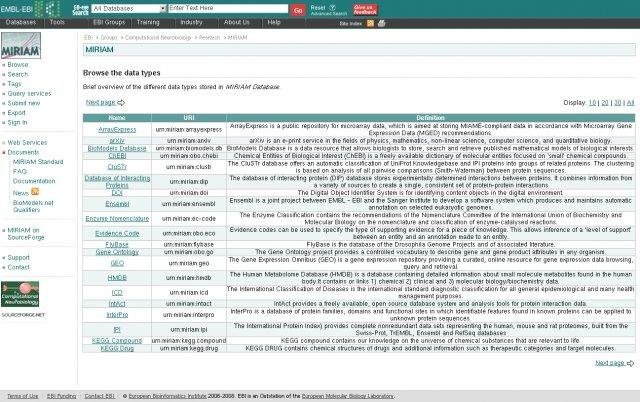The image size is (640, 402).
Task: Click the Enter Text Here search field
Action: 228,8
